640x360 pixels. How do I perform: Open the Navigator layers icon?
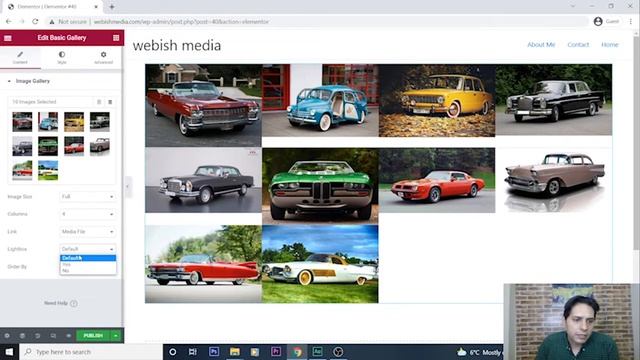point(22,336)
